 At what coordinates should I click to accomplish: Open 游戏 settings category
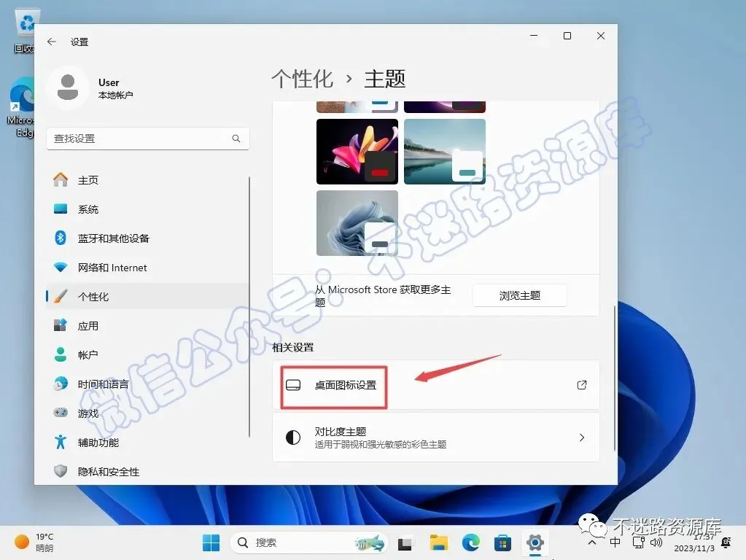[147, 413]
